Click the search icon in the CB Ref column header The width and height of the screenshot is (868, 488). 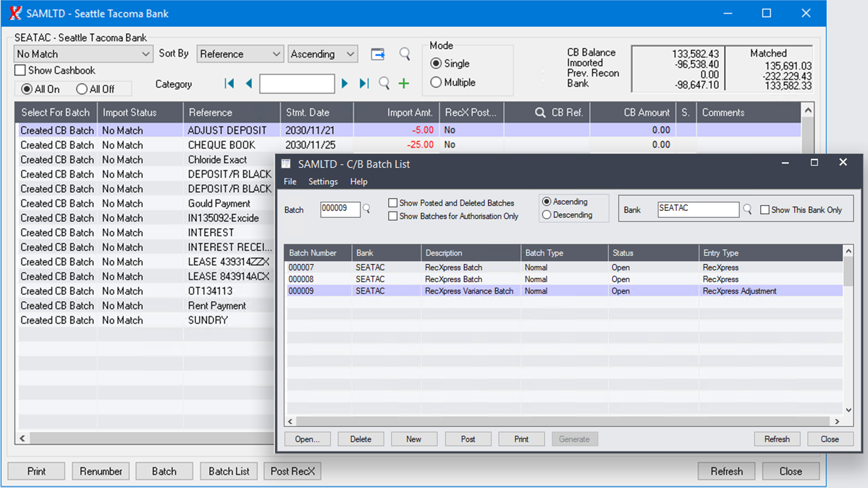click(x=540, y=112)
